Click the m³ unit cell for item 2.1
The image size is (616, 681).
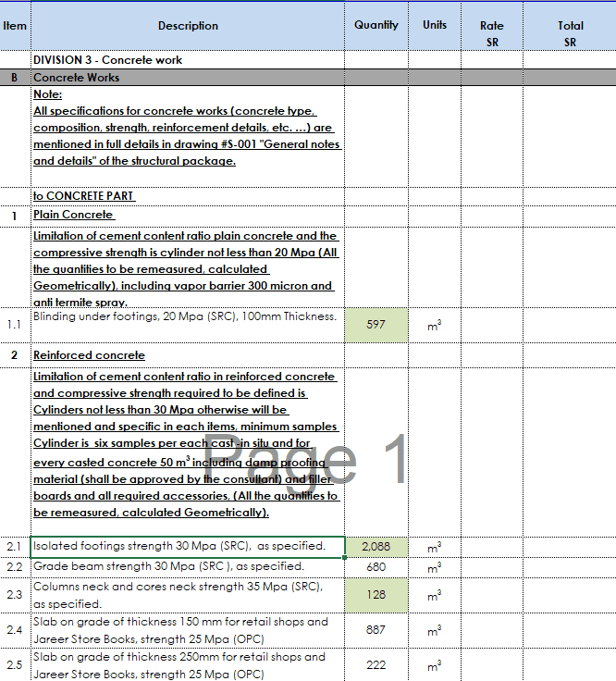(435, 547)
